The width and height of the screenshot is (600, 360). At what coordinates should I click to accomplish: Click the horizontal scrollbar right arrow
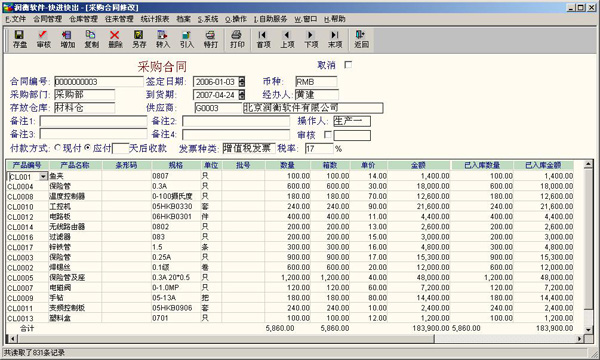580,339
